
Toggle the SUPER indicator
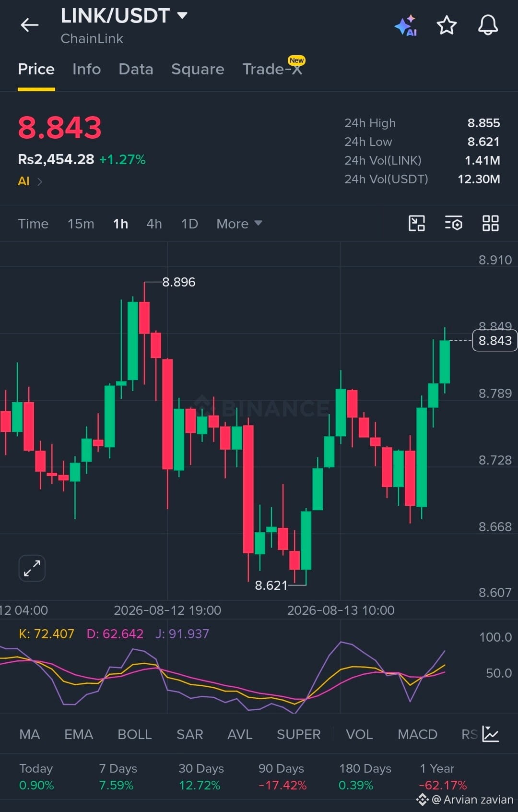pos(298,734)
